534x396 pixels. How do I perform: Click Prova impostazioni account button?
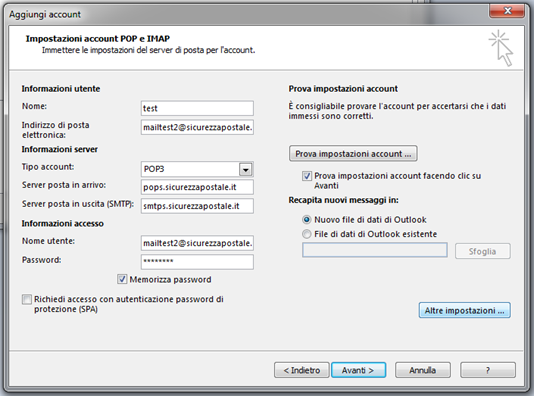353,154
